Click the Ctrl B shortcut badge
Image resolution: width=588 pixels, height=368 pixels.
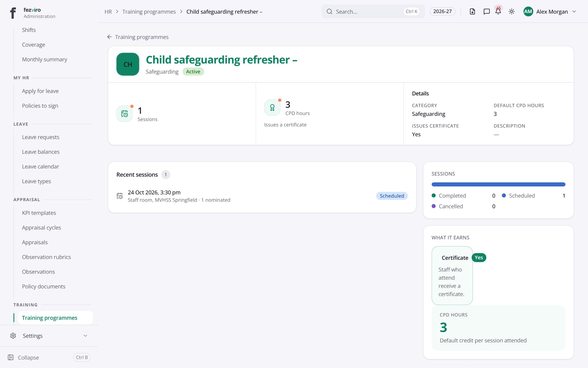pyautogui.click(x=82, y=357)
